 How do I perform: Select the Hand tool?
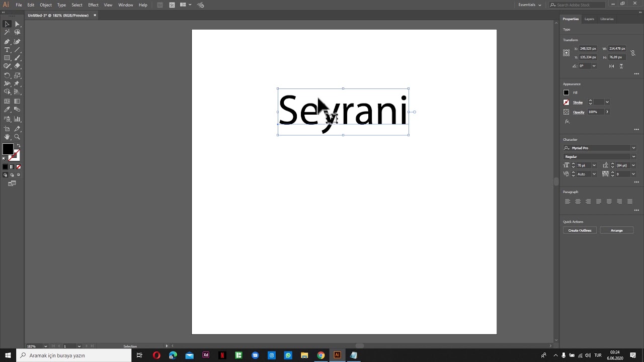click(7, 137)
